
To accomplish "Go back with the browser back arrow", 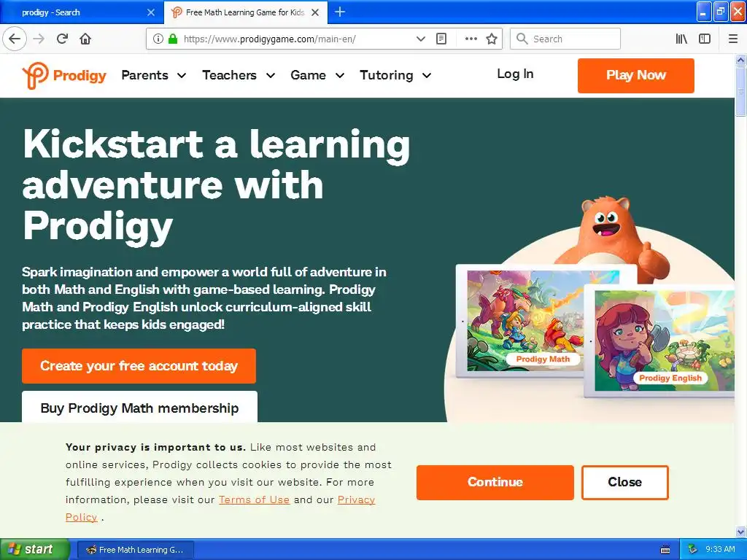I will [x=15, y=39].
